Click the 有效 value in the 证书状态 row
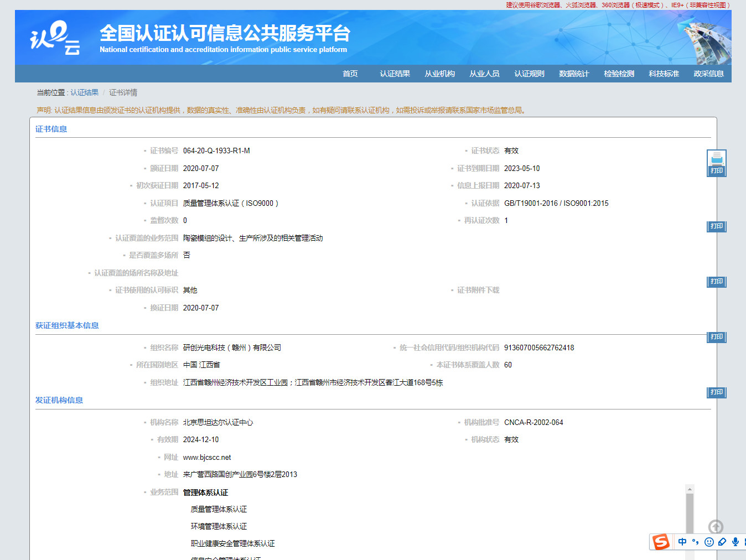The image size is (746, 560). click(x=511, y=151)
